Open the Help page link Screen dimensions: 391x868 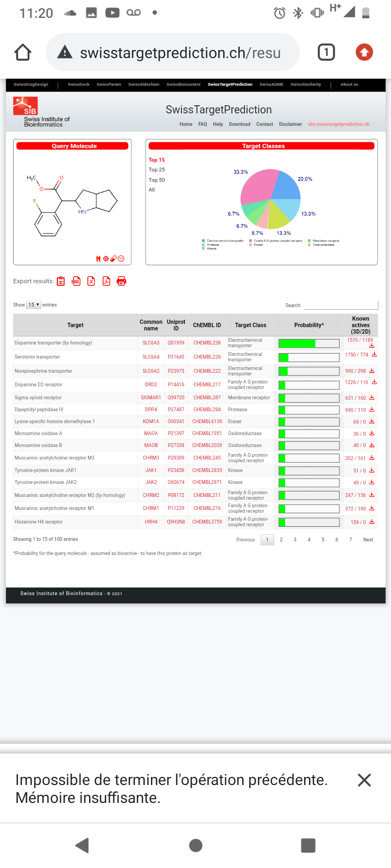coord(218,124)
